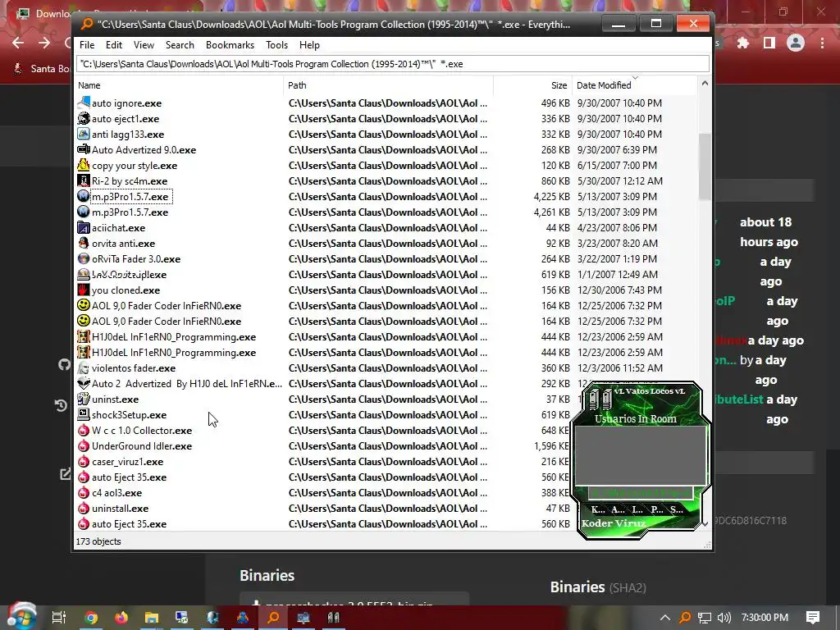
Task: Open the Help menu
Action: coord(309,45)
